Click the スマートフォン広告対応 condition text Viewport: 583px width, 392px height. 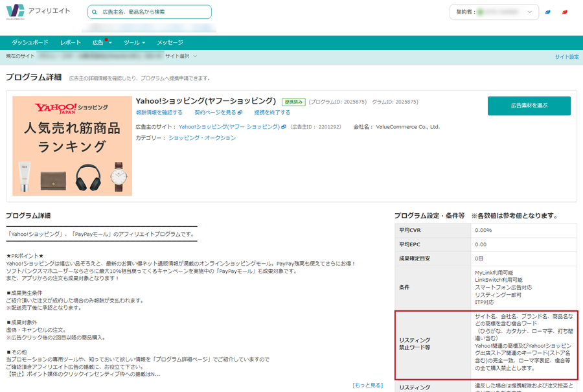click(x=503, y=287)
